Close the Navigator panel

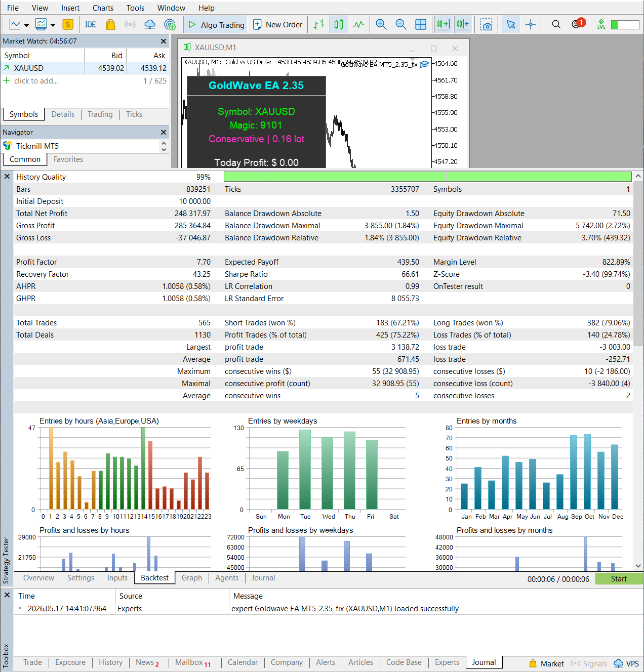pyautogui.click(x=163, y=132)
